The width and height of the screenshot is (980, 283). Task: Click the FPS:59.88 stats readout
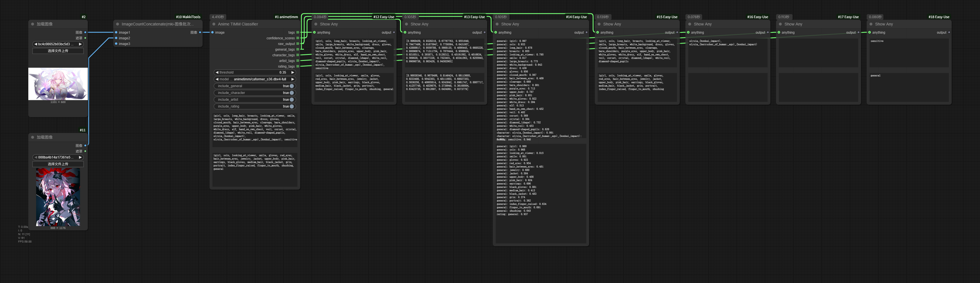tap(25, 242)
